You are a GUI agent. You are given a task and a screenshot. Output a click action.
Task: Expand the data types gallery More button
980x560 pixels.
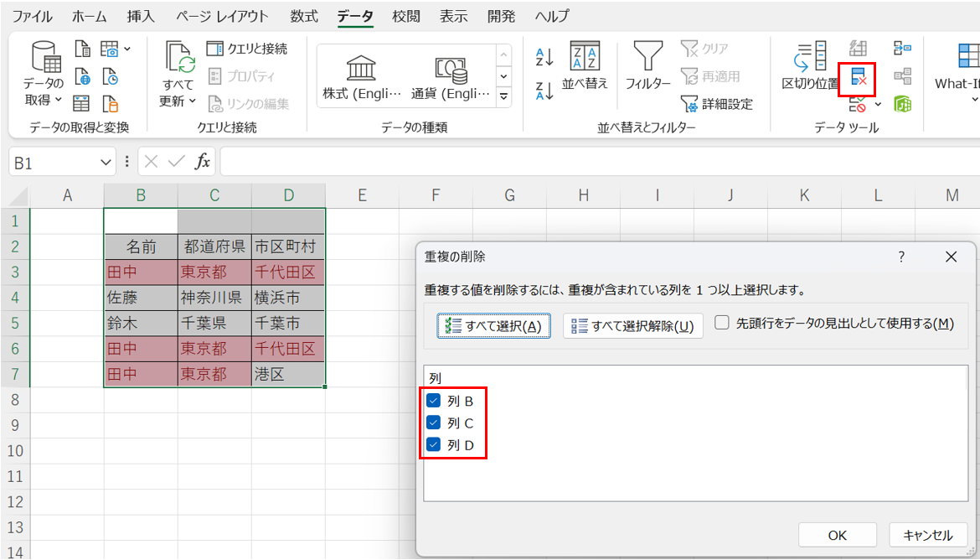pos(503,97)
